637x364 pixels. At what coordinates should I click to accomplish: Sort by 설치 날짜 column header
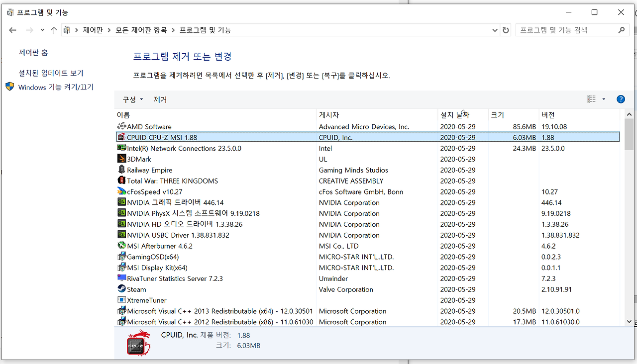pyautogui.click(x=462, y=115)
